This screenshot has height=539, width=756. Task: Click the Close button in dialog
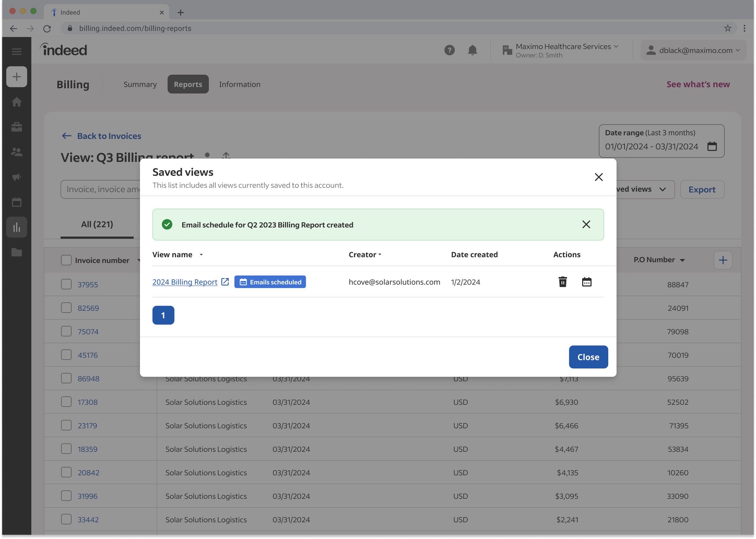click(588, 357)
